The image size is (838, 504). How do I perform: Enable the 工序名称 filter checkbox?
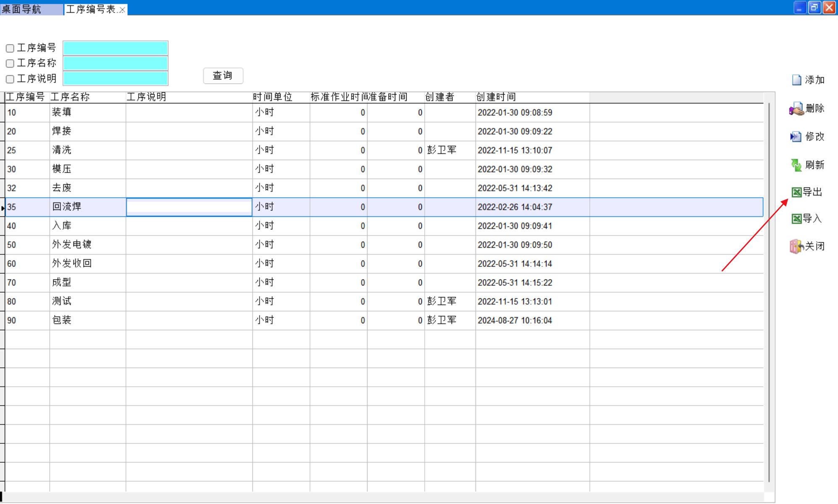[10, 64]
